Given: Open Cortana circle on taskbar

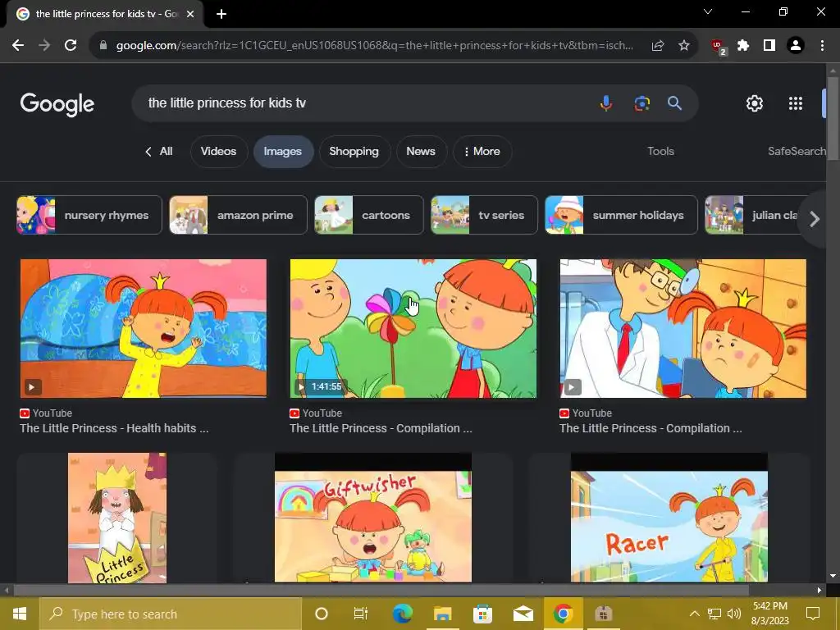Looking at the screenshot, I should (x=322, y=614).
